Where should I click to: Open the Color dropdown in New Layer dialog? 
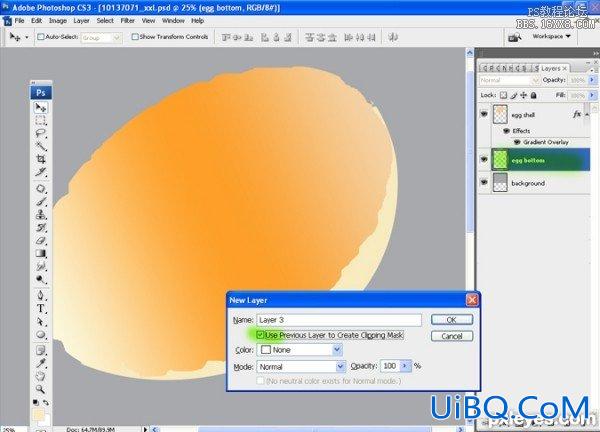337,350
